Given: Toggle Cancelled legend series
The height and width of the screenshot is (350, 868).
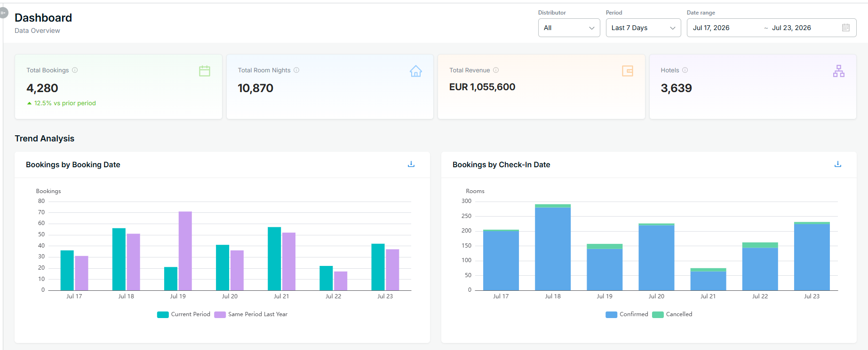Looking at the screenshot, I should click(x=672, y=314).
